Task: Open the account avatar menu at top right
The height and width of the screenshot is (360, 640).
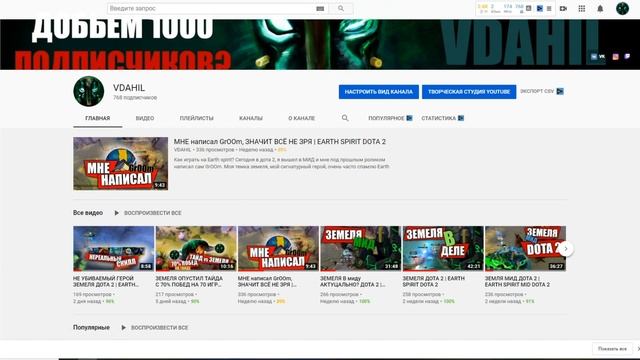Action: 622,8
